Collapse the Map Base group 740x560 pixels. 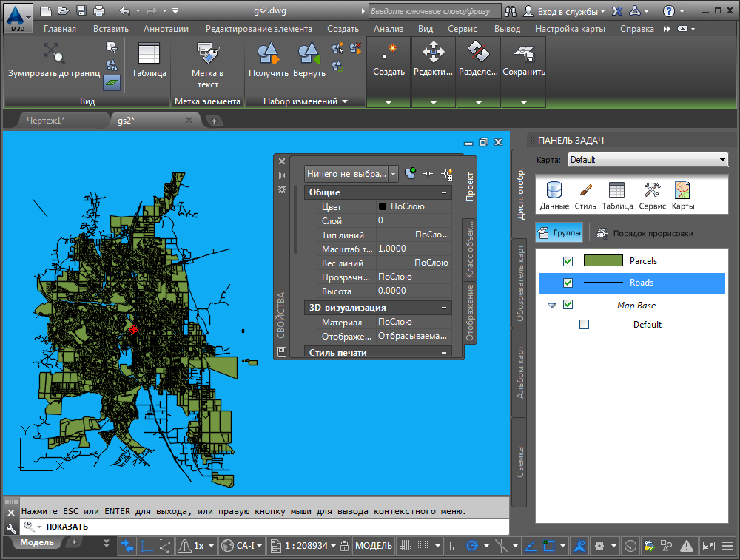[x=552, y=306]
